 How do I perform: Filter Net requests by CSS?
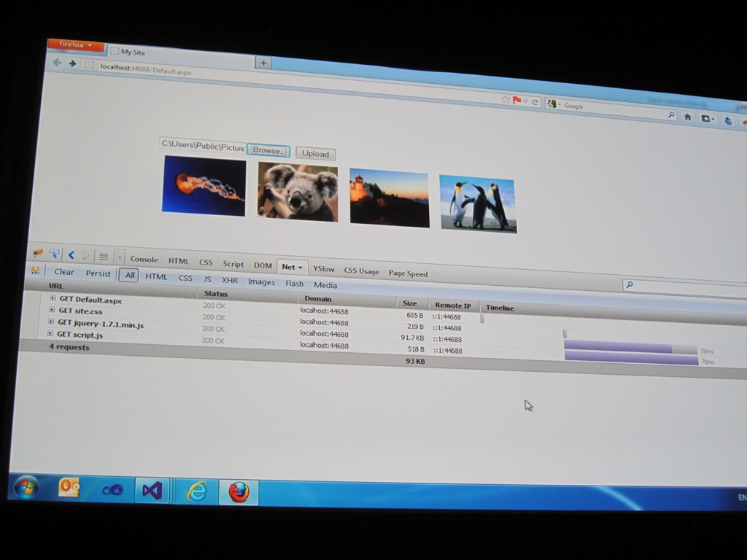pos(185,278)
